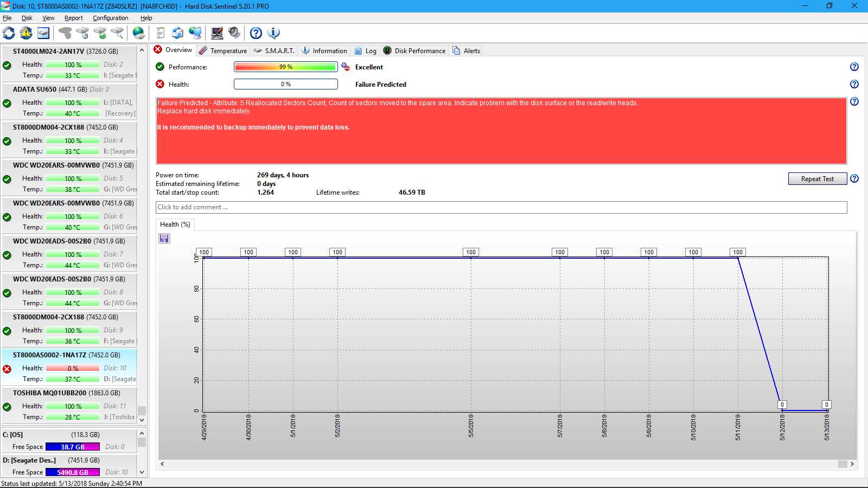Click the gray disk toolbar icon
The width and height of the screenshot is (868, 488).
click(x=65, y=33)
